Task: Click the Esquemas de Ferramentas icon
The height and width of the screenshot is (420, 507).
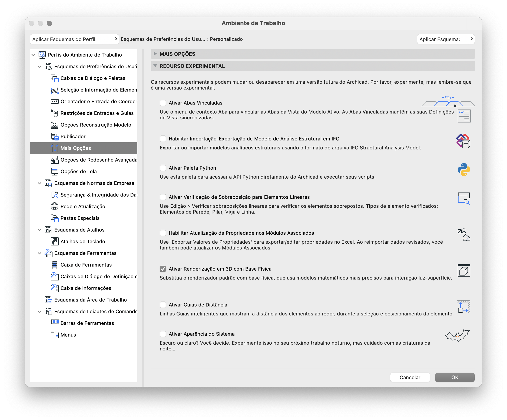Action: [x=48, y=253]
